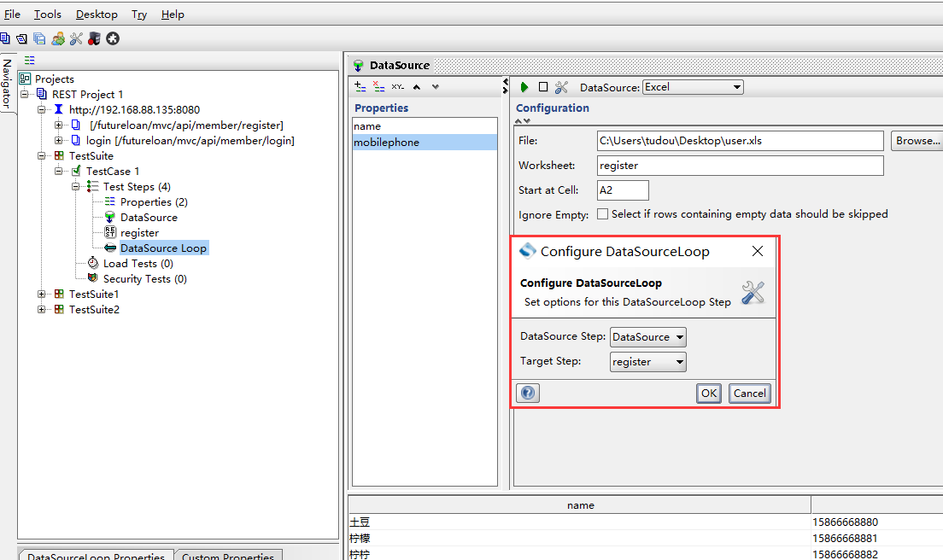Click the help question mark icon in dialog
Viewport: 943px width, 560px height.
pos(528,393)
